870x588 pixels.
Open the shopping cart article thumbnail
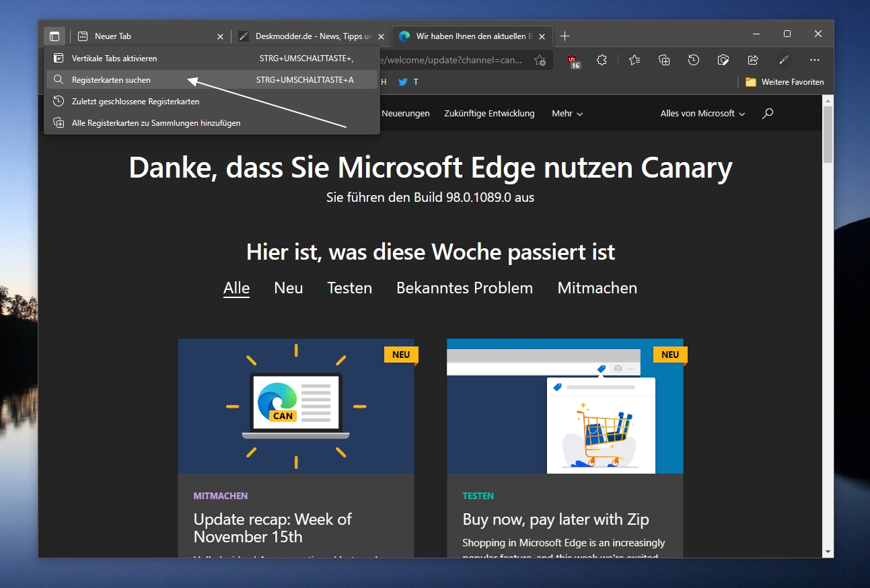pyautogui.click(x=565, y=406)
